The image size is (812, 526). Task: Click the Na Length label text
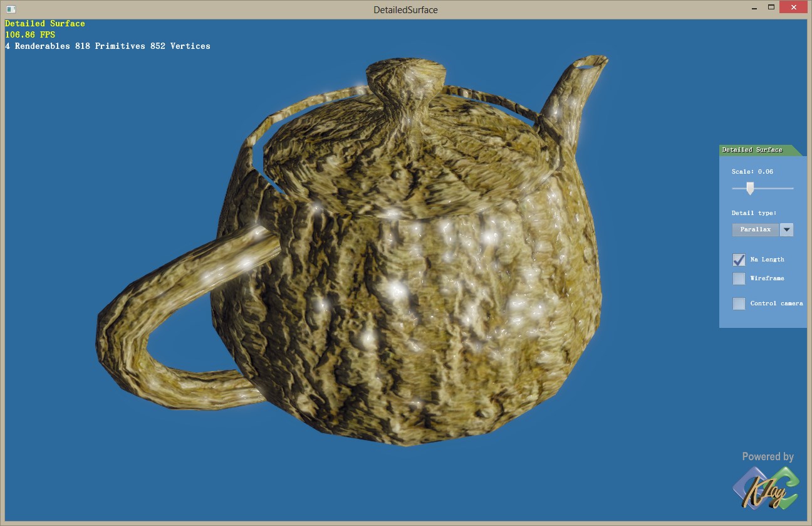tap(767, 260)
